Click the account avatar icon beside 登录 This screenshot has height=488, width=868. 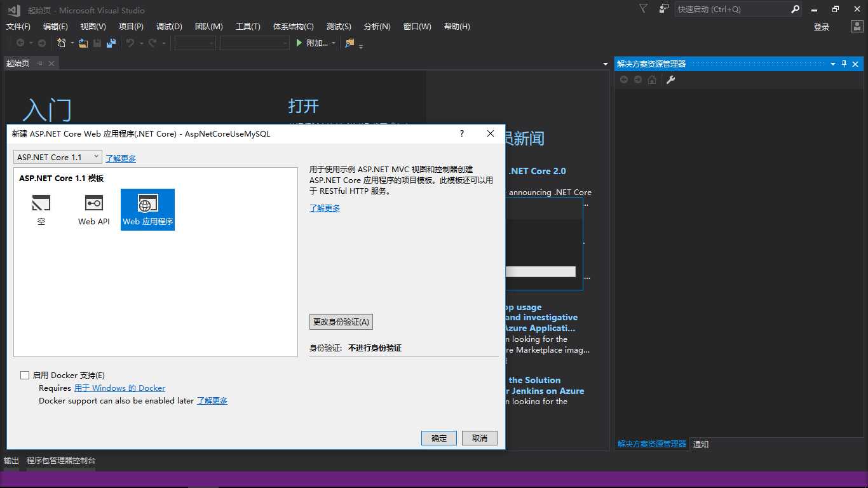[857, 27]
